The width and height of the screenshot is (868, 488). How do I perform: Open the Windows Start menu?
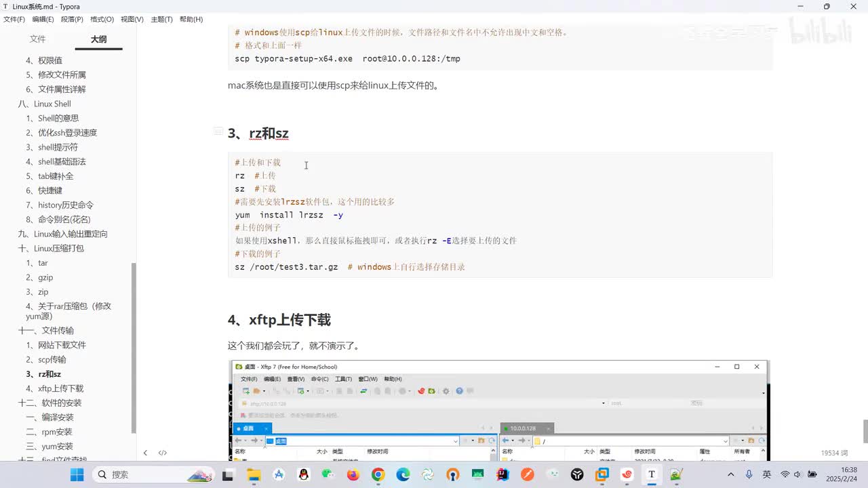[77, 474]
